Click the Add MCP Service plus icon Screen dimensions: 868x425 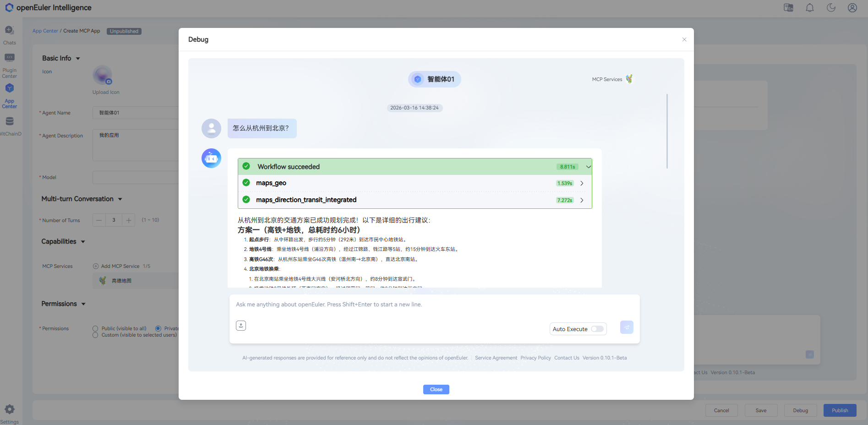click(x=96, y=266)
